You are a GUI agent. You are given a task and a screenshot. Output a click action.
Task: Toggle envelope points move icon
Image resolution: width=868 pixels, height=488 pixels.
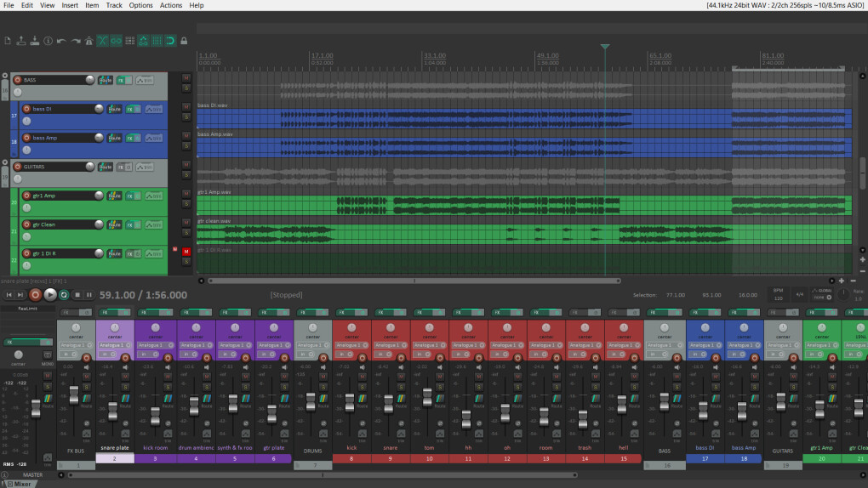coord(143,41)
